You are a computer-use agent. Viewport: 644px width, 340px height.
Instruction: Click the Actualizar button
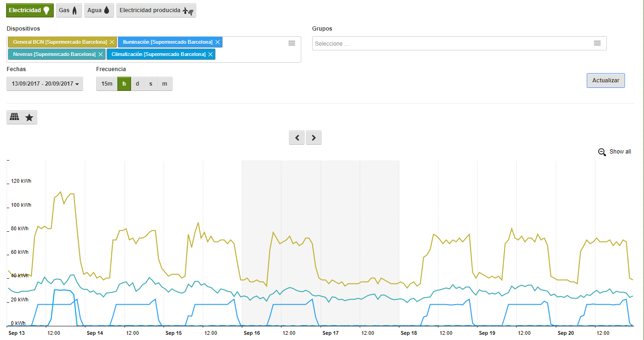[605, 81]
